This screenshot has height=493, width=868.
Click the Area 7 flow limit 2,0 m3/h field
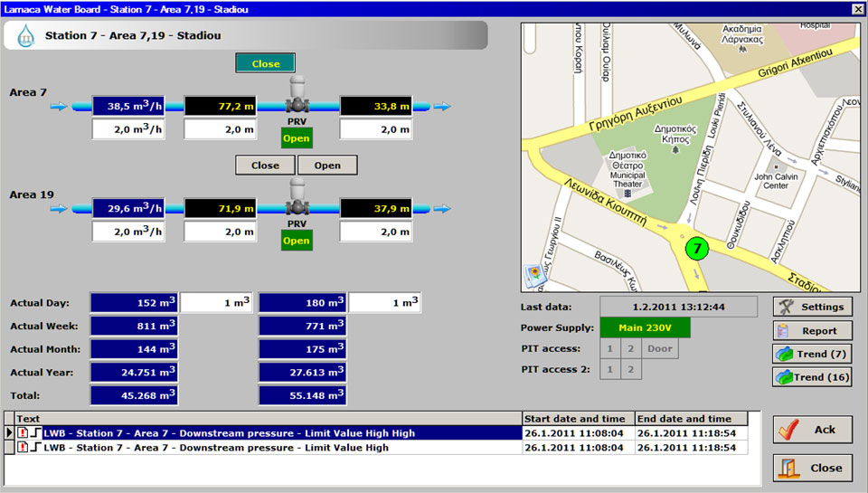point(127,129)
